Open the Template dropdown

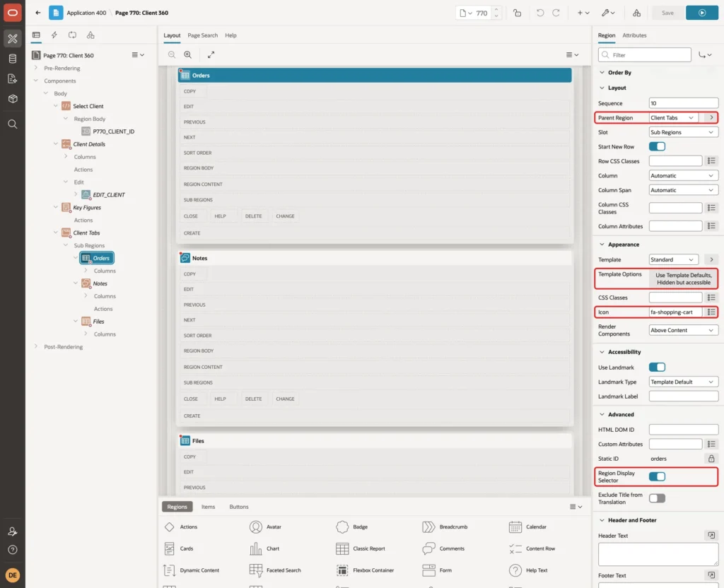[673, 259]
